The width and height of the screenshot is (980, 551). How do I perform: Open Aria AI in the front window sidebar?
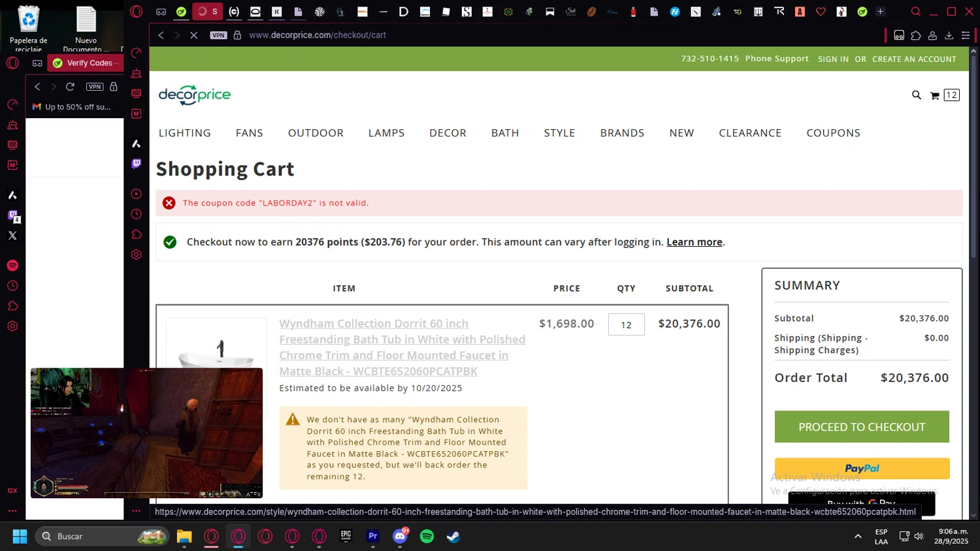pyautogui.click(x=136, y=143)
